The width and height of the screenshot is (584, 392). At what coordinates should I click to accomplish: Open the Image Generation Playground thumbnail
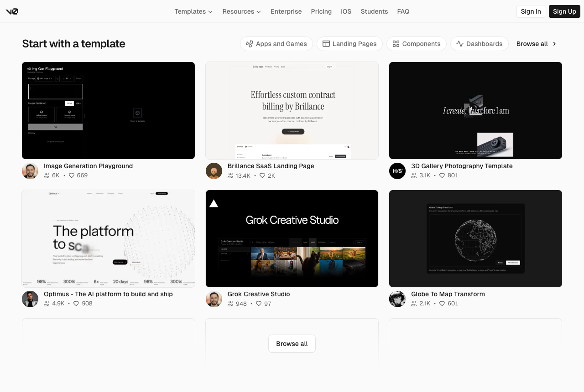click(109, 110)
